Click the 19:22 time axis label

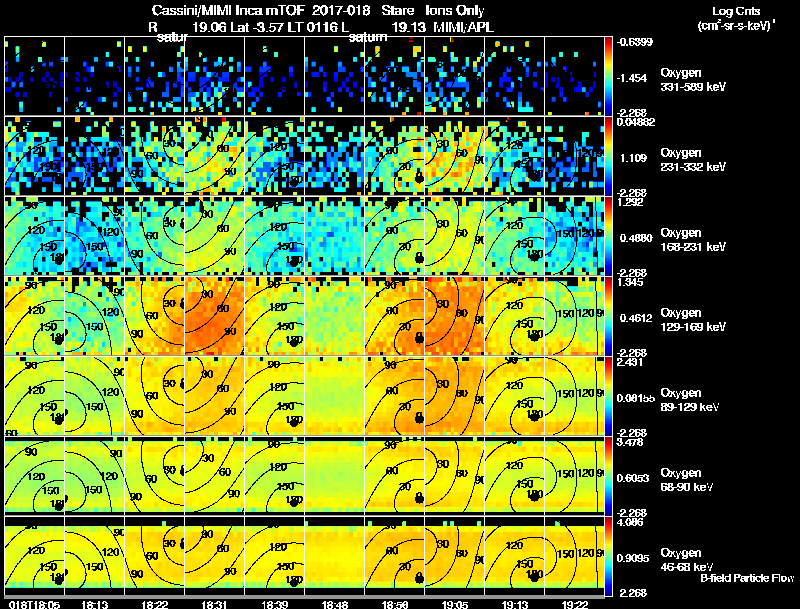(x=574, y=605)
